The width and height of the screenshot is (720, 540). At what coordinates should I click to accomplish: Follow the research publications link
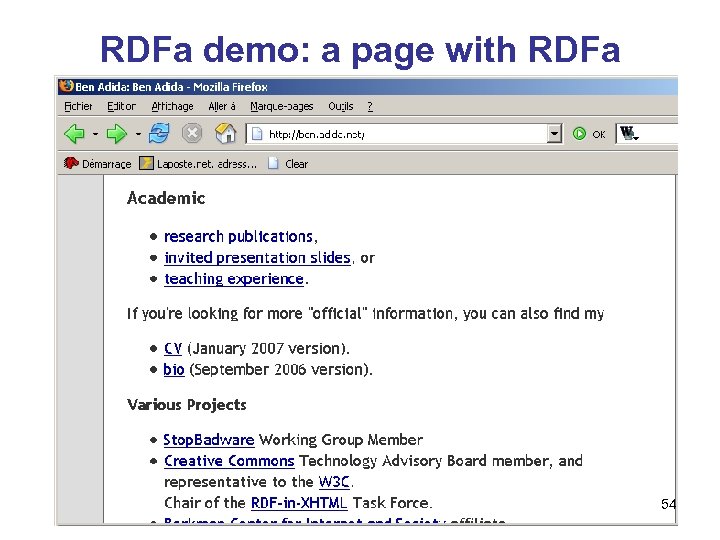(239, 236)
